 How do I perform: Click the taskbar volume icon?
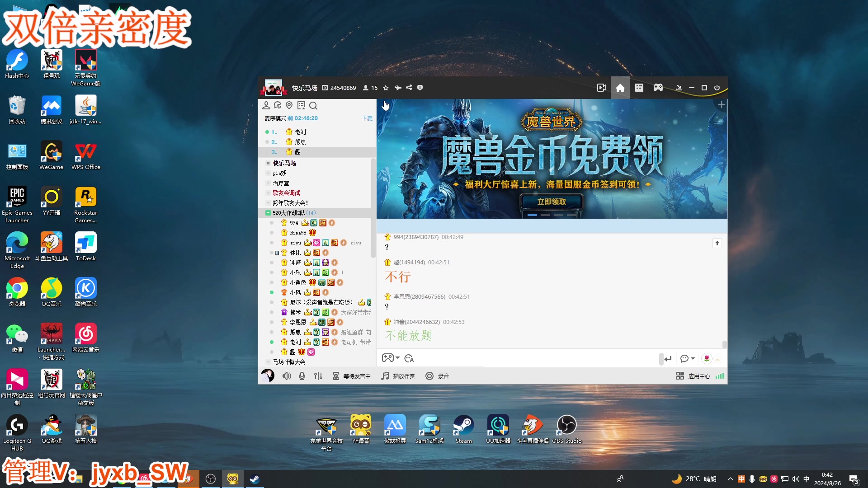[796, 479]
